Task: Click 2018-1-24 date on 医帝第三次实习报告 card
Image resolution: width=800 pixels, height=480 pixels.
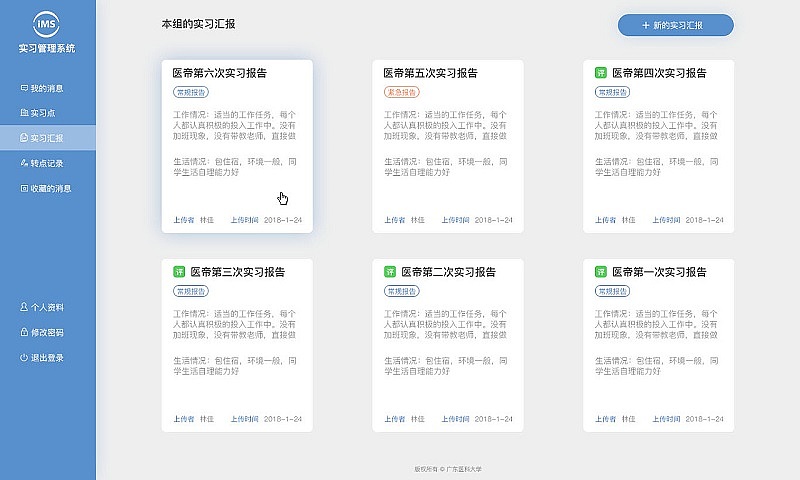Action: click(283, 419)
